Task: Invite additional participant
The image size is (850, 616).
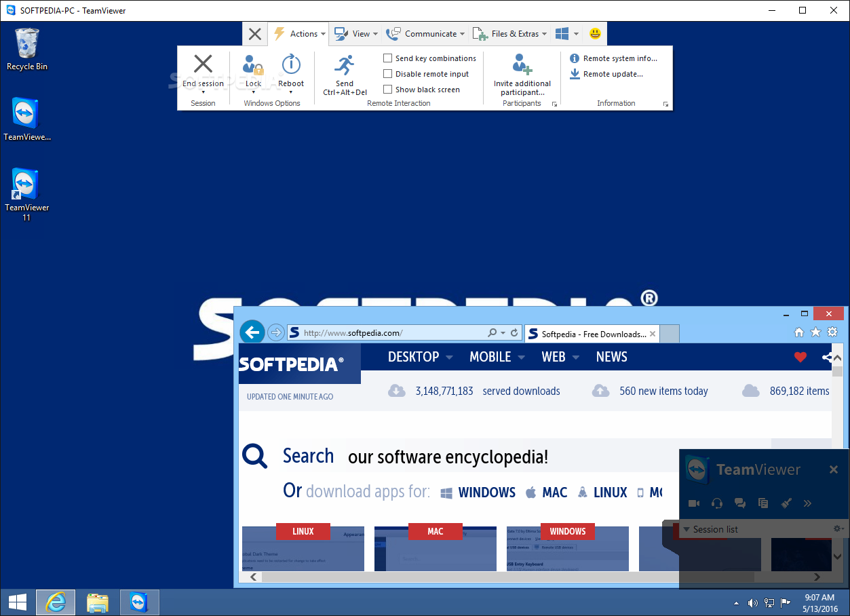Action: coord(522,75)
